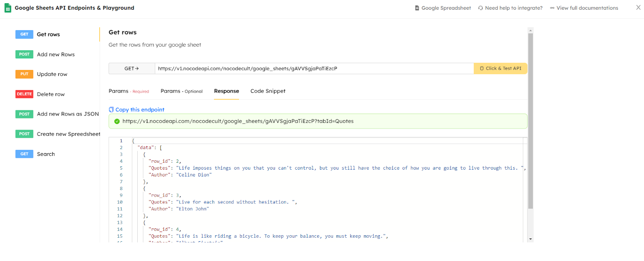Click the Google Spreadsheet document icon

coord(417,8)
